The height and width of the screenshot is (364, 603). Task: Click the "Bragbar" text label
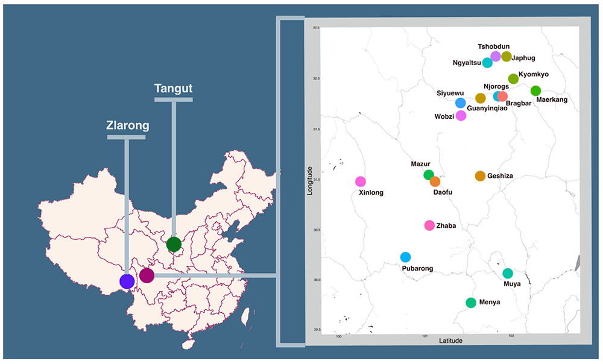pos(519,104)
